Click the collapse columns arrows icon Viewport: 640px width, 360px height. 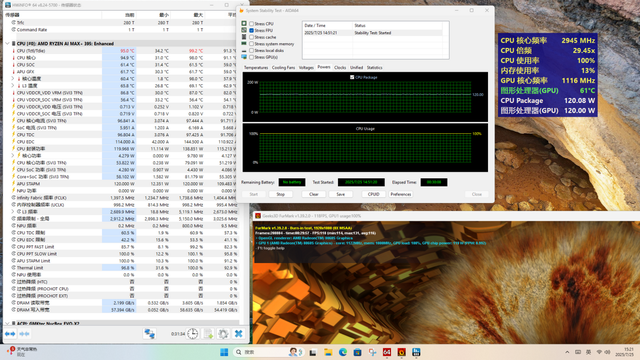pos(24,334)
